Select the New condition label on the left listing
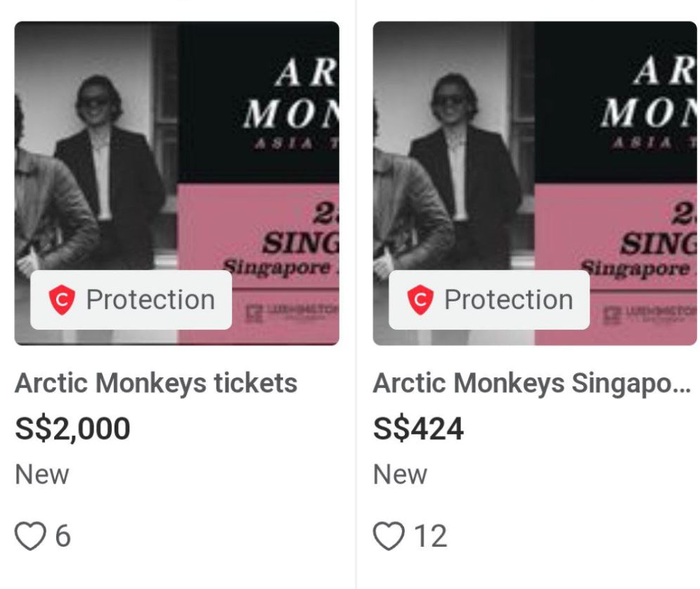This screenshot has width=700, height=589. (42, 474)
